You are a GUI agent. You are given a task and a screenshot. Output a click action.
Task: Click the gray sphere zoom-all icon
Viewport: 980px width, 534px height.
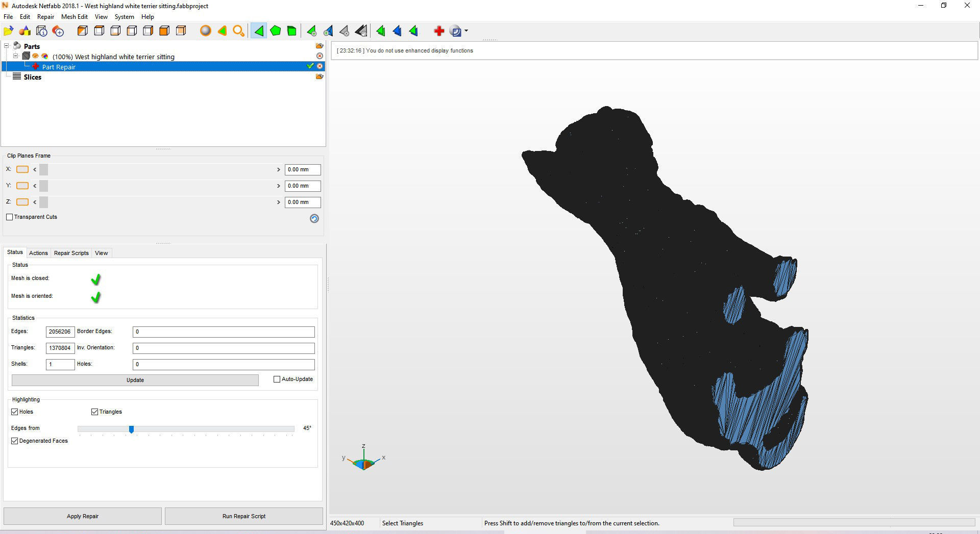[205, 31]
